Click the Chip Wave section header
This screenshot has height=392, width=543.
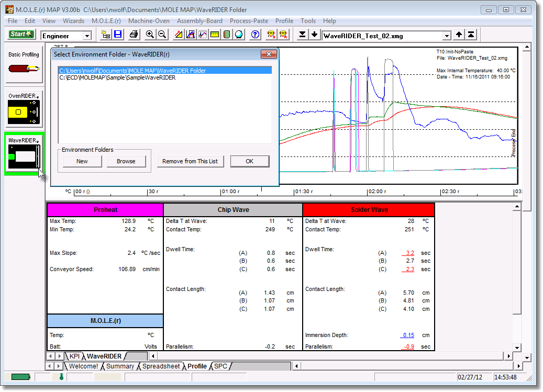pyautogui.click(x=233, y=210)
